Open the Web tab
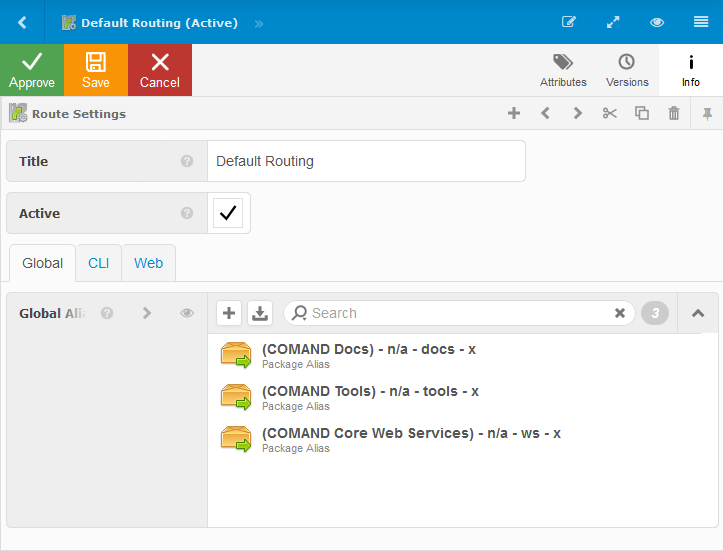 (149, 263)
